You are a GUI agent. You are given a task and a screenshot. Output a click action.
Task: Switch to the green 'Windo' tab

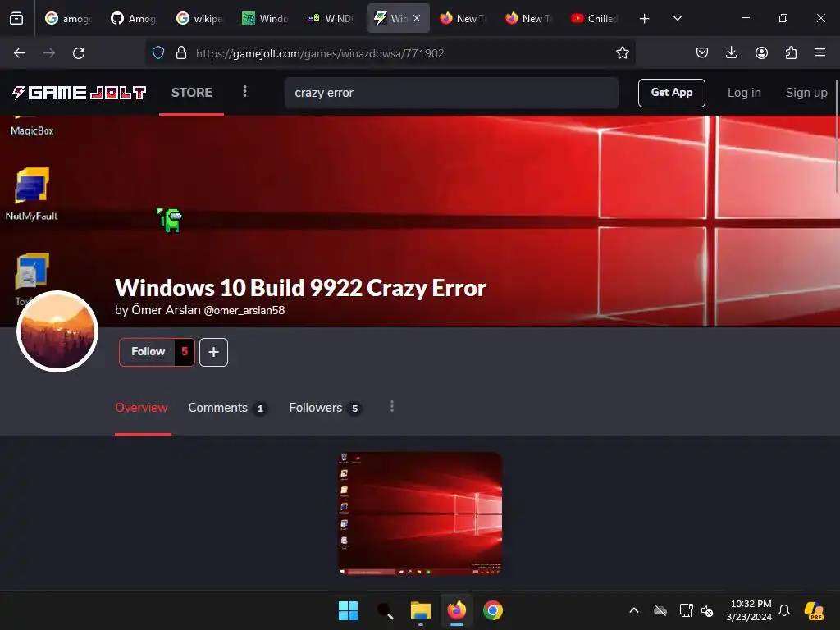[x=265, y=18]
